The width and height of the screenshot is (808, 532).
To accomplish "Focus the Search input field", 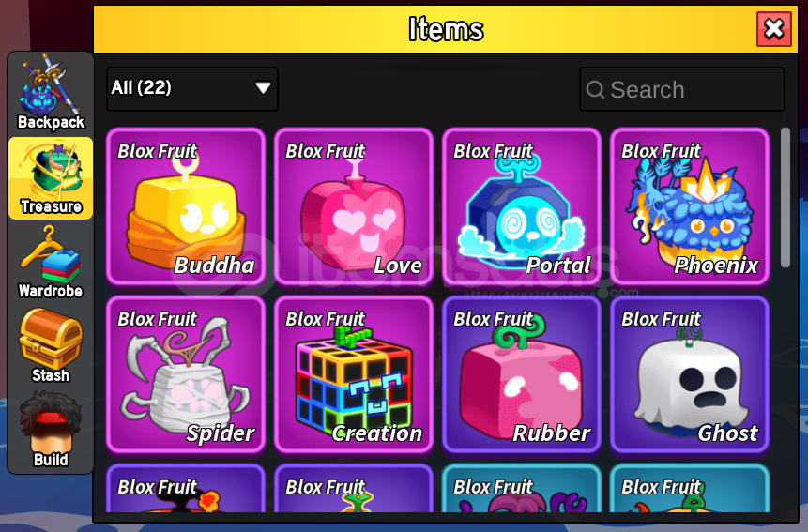I will pos(682,89).
